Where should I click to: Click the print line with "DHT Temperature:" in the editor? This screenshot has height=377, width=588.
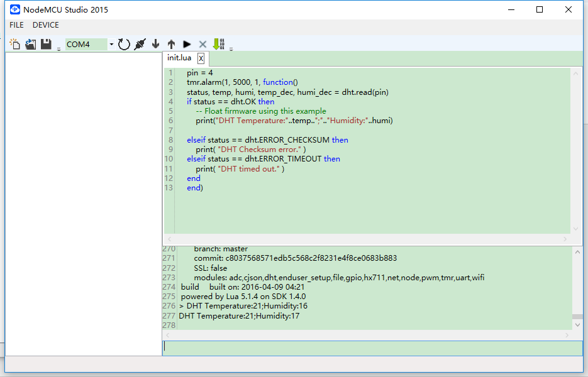pyautogui.click(x=294, y=121)
